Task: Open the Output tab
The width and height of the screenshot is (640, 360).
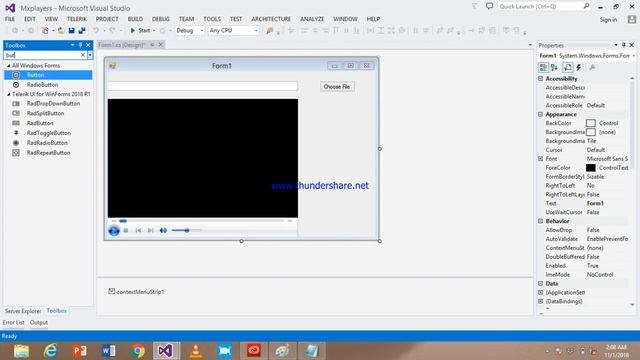Action: tap(39, 322)
